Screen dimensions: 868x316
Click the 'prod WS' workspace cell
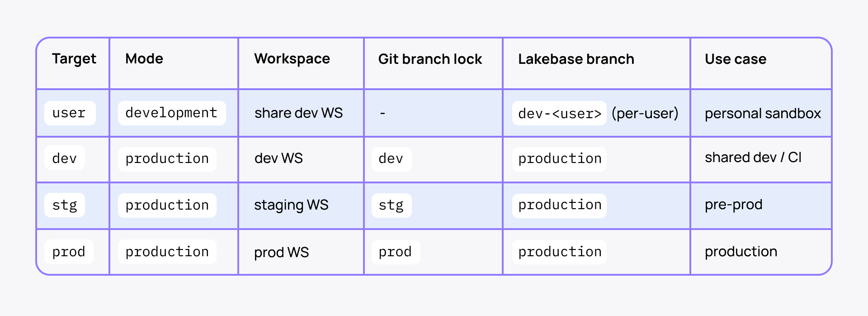pos(281,253)
